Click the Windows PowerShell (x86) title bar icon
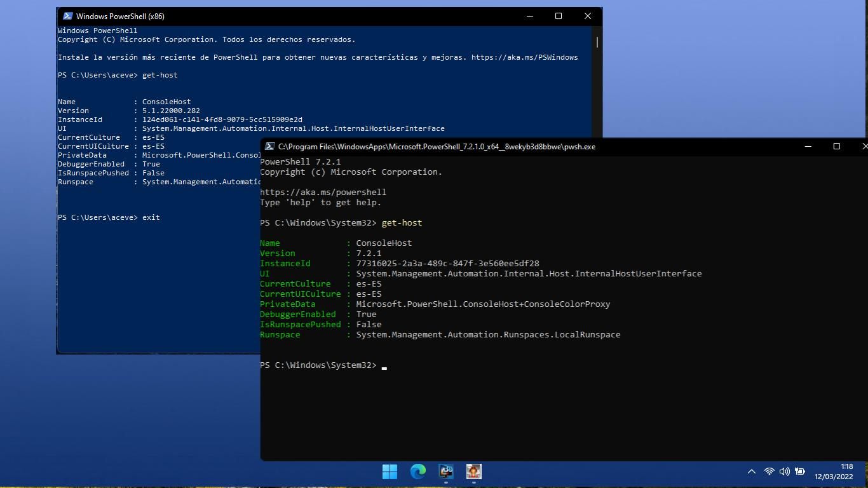The height and width of the screenshot is (488, 868). tap(67, 17)
